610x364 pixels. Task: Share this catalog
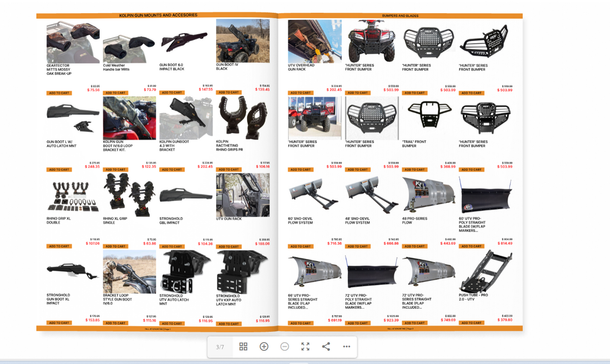[326, 347]
